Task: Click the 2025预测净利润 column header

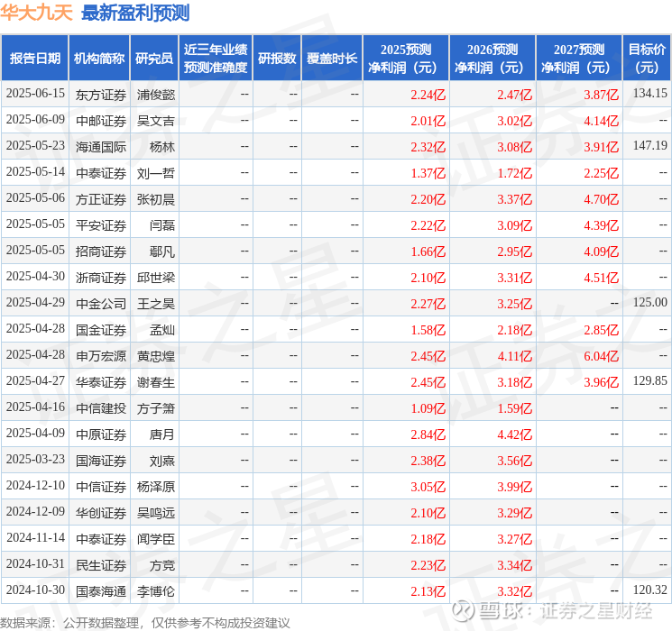Action: click(406, 59)
